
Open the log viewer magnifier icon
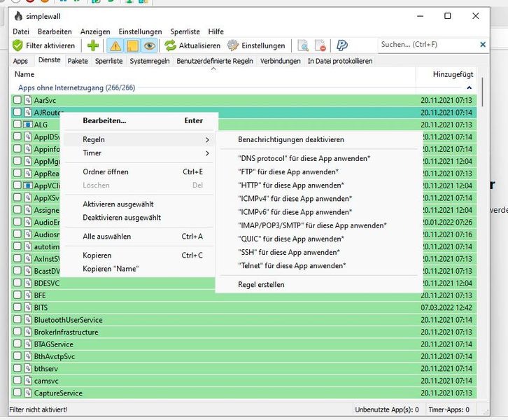click(304, 45)
